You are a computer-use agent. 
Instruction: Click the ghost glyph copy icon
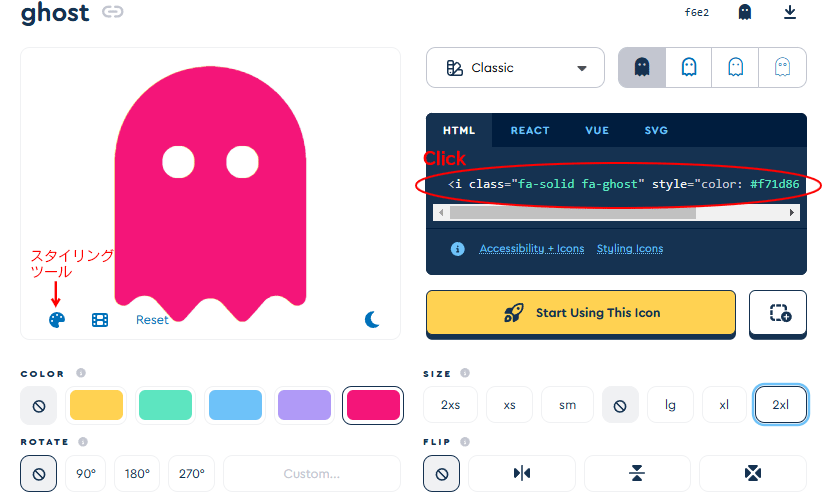(x=744, y=12)
